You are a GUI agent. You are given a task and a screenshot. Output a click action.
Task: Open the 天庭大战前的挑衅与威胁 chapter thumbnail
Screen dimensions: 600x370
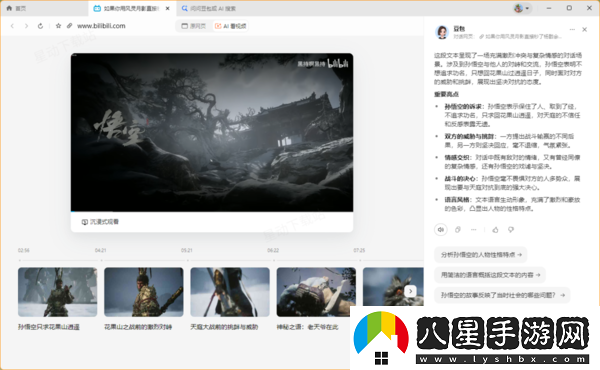pyautogui.click(x=230, y=292)
